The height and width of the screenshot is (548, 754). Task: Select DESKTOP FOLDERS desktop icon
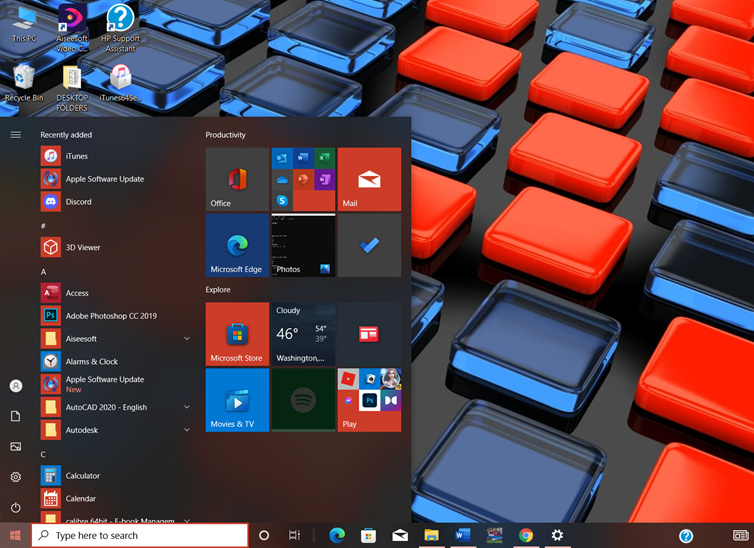pos(72,88)
